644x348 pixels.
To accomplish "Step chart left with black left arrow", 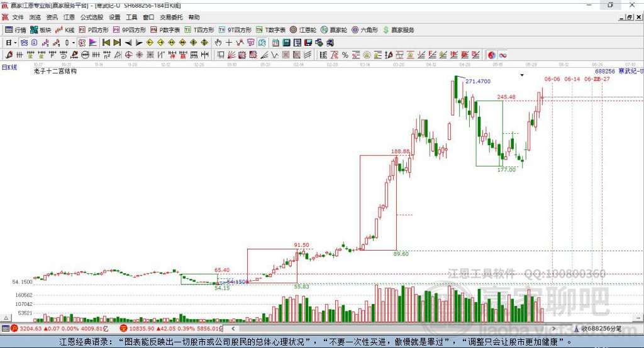I will [128, 43].
